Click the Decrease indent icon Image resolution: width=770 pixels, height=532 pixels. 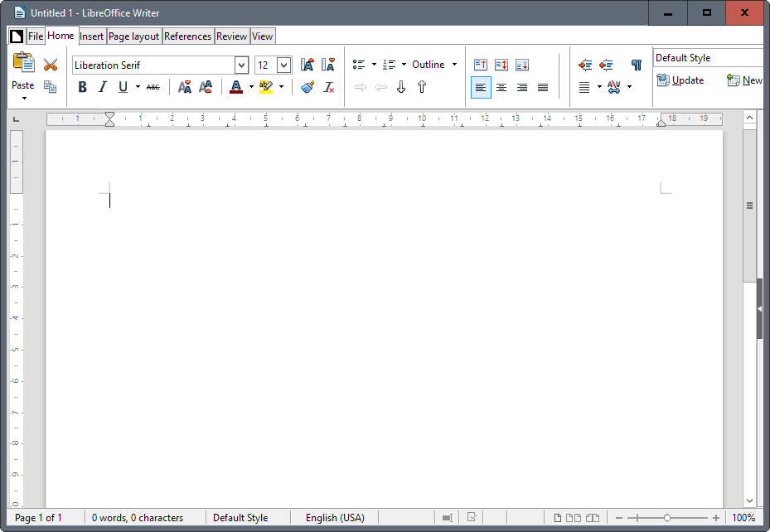coord(606,65)
